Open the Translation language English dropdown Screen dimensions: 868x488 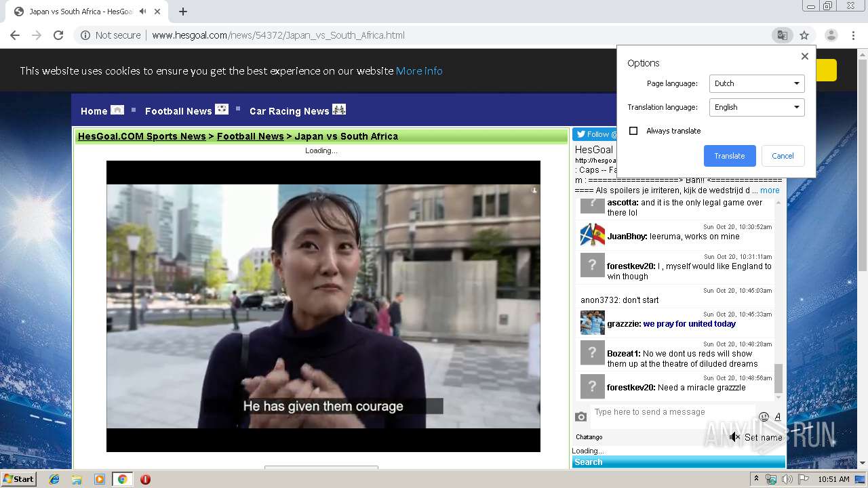[x=757, y=107]
